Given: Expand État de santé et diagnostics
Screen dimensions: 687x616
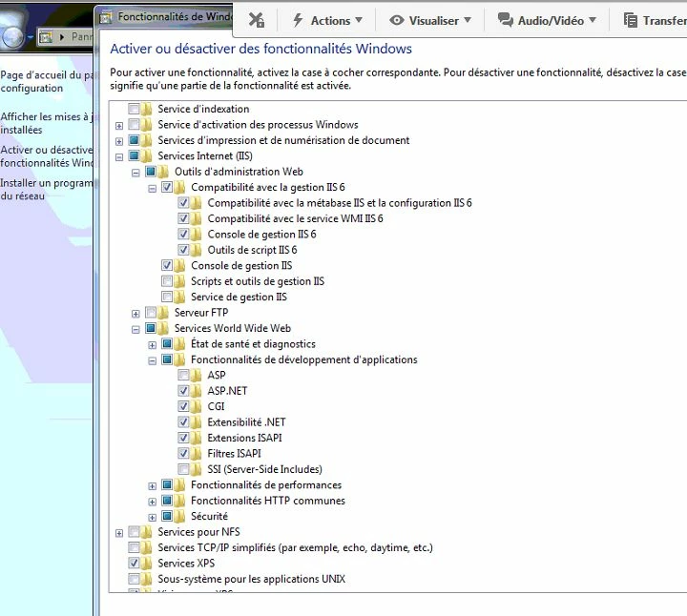Looking at the screenshot, I should (152, 345).
